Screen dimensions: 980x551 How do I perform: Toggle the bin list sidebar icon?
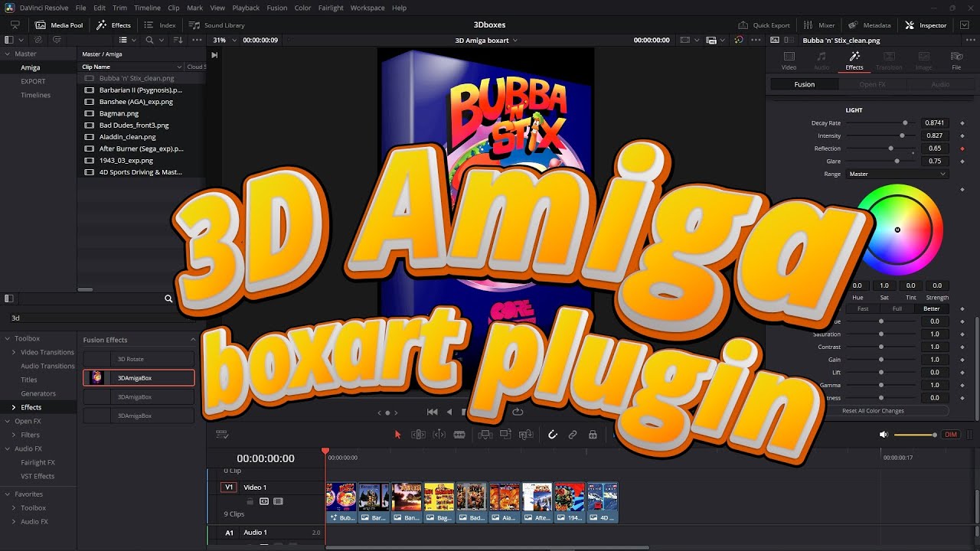pyautogui.click(x=9, y=40)
